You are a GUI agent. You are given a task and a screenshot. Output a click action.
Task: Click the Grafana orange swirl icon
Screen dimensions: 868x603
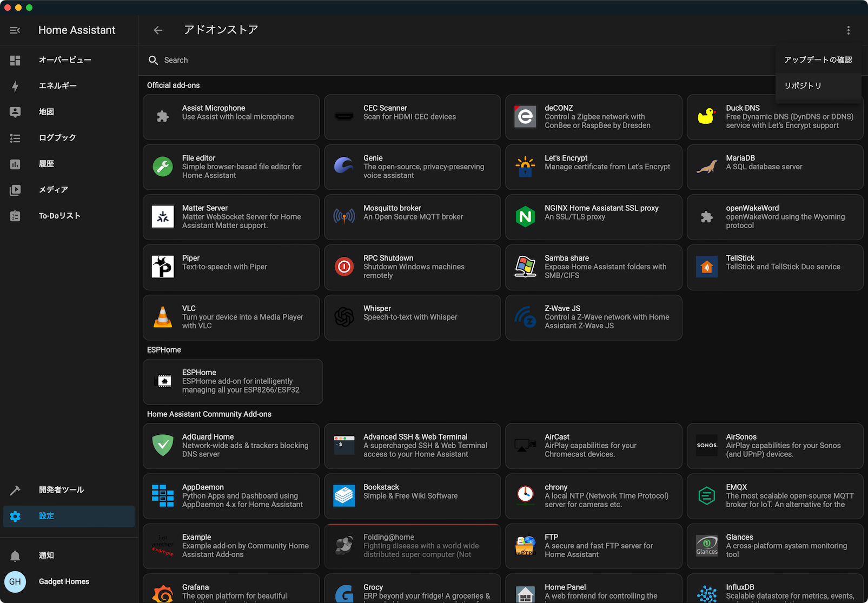click(x=163, y=594)
